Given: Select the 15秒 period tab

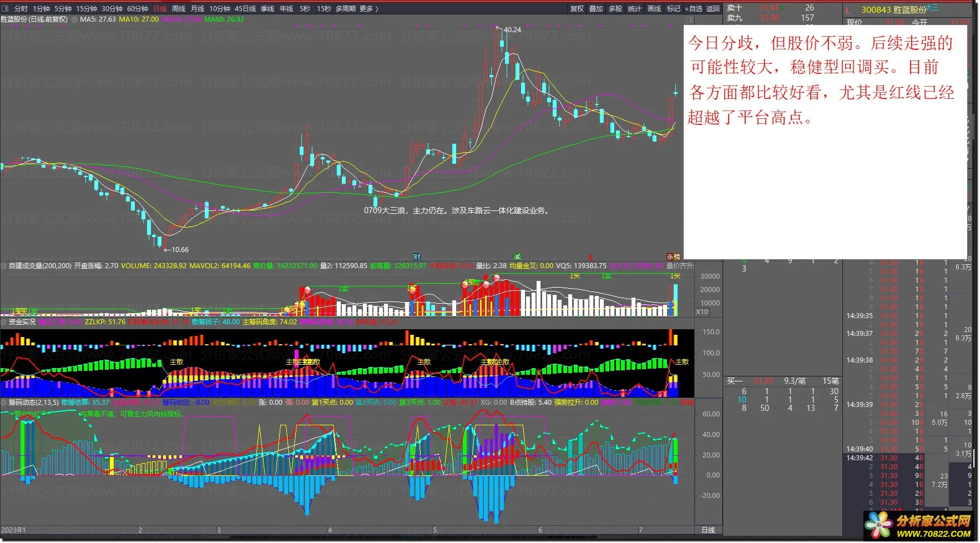Looking at the screenshot, I should tap(324, 9).
